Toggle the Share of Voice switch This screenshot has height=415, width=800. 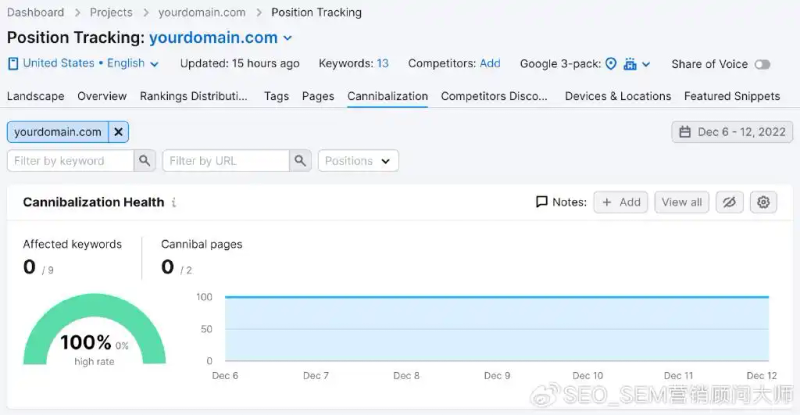(x=762, y=64)
